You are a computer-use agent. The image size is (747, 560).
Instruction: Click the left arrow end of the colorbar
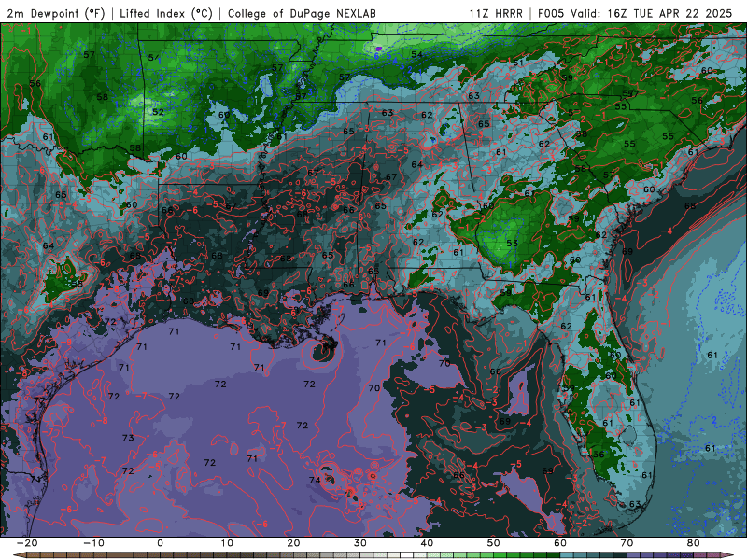point(18,555)
